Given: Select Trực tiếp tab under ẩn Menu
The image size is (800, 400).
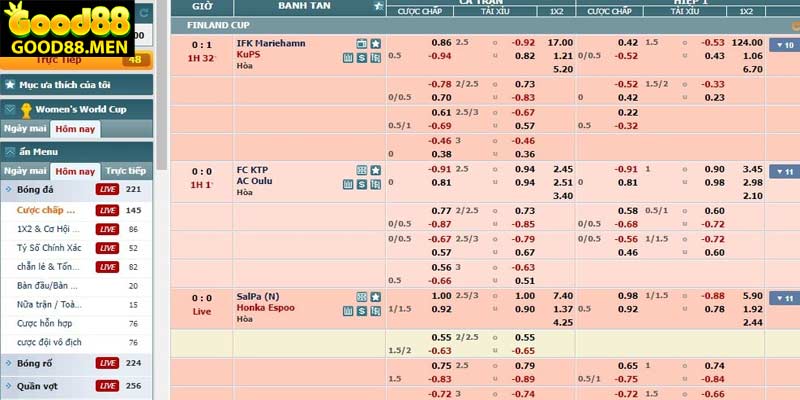Looking at the screenshot, I should [127, 171].
